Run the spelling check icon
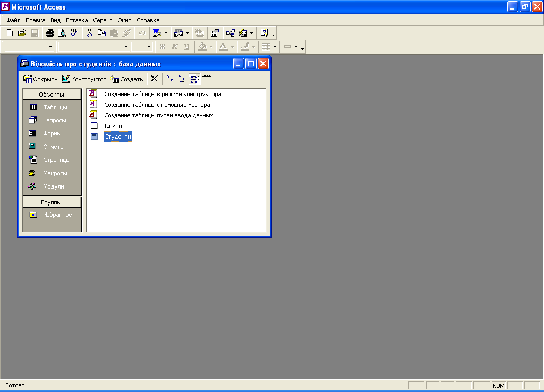 74,33
